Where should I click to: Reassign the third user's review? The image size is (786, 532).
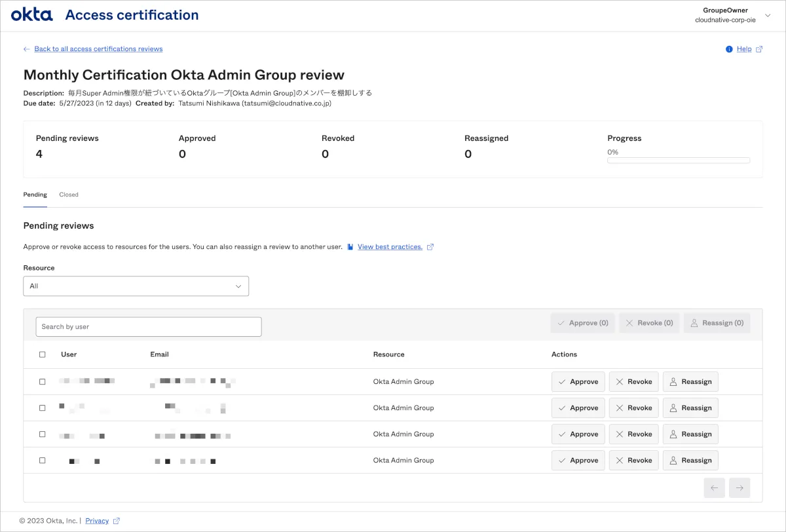click(690, 434)
